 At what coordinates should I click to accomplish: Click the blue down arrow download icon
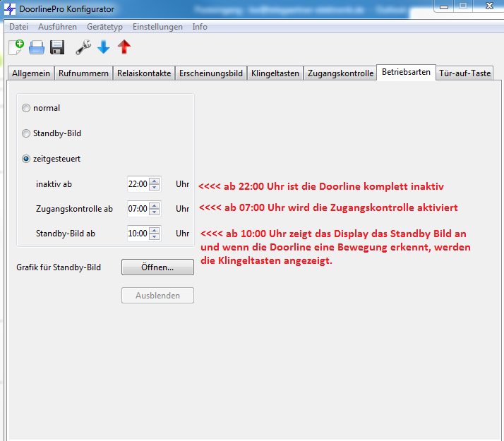pos(104,47)
